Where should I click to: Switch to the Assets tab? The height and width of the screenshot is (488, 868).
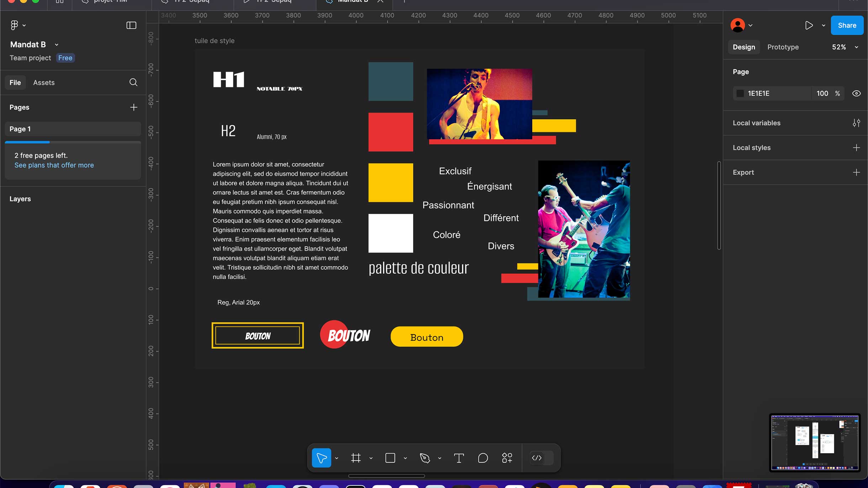(44, 82)
